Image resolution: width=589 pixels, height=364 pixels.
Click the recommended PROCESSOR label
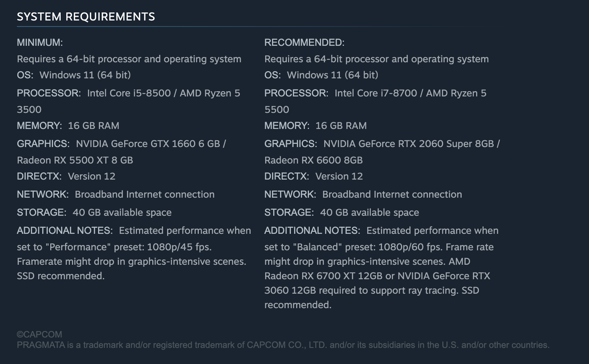coord(296,93)
